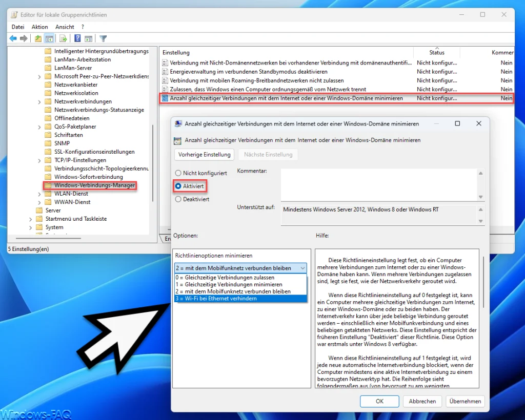Open the Aktion menu
Viewport: 525px width, 420px height.
click(x=40, y=27)
